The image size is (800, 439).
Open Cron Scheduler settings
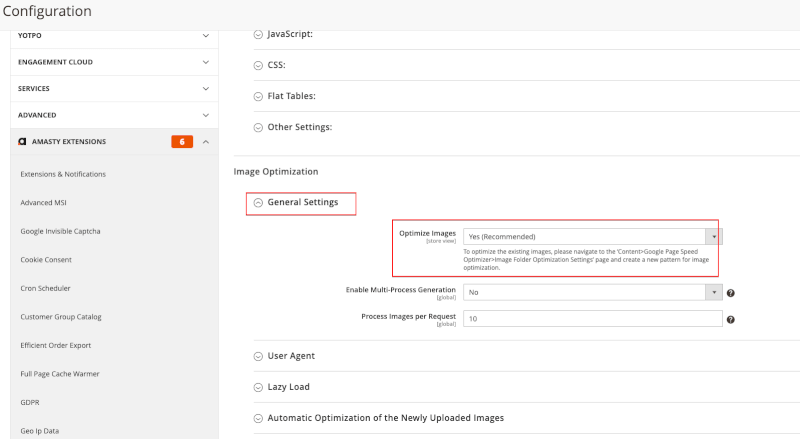[x=45, y=288]
